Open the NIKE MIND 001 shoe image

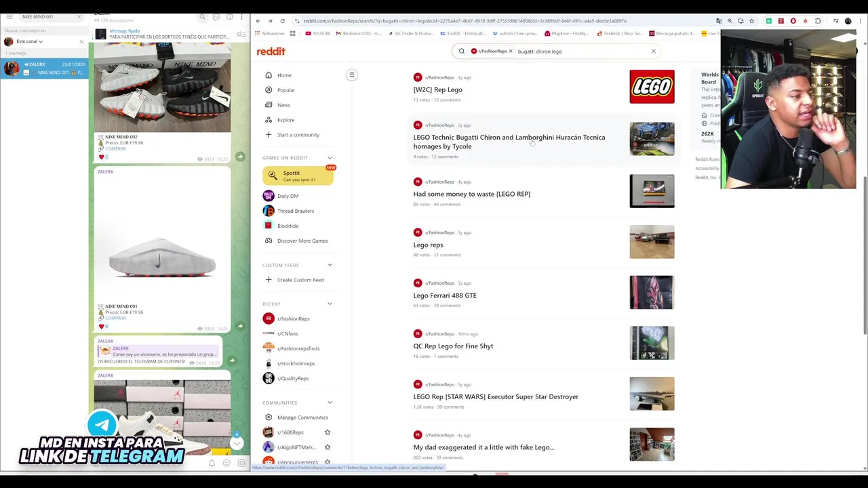click(x=162, y=241)
